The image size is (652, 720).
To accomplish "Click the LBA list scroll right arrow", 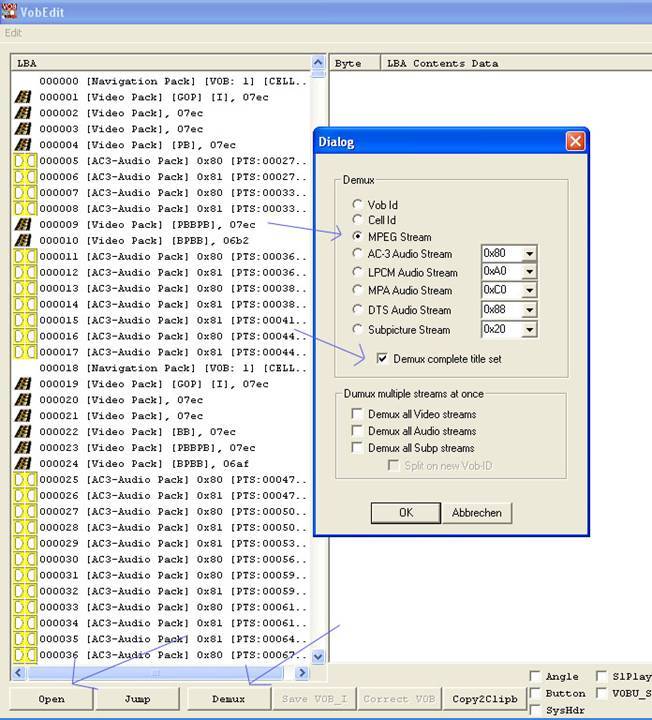I will click(302, 673).
